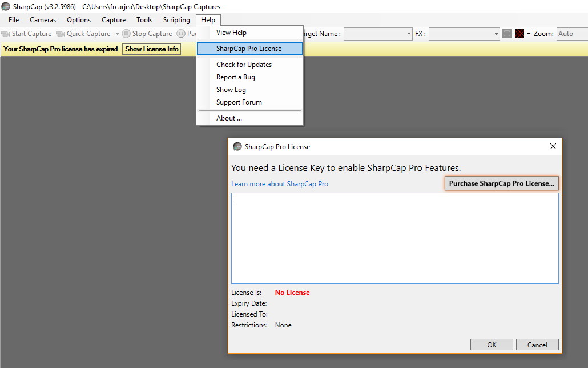Click OK in license dialog
Screen dimensions: 588x368
click(x=492, y=345)
